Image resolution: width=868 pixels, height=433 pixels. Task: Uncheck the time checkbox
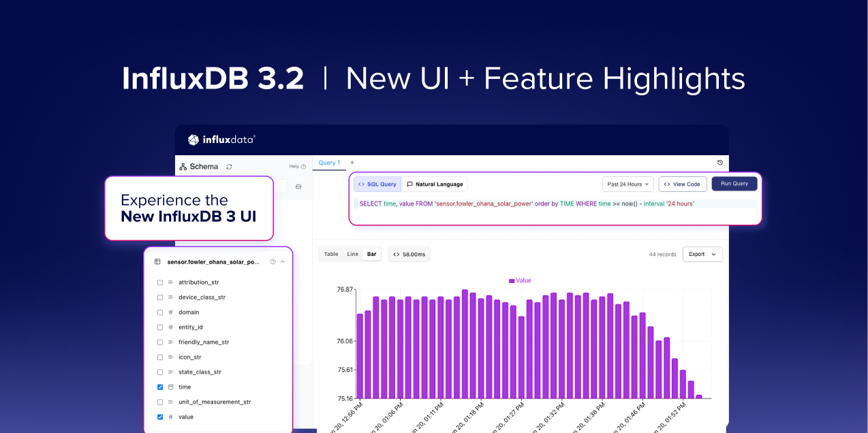160,387
